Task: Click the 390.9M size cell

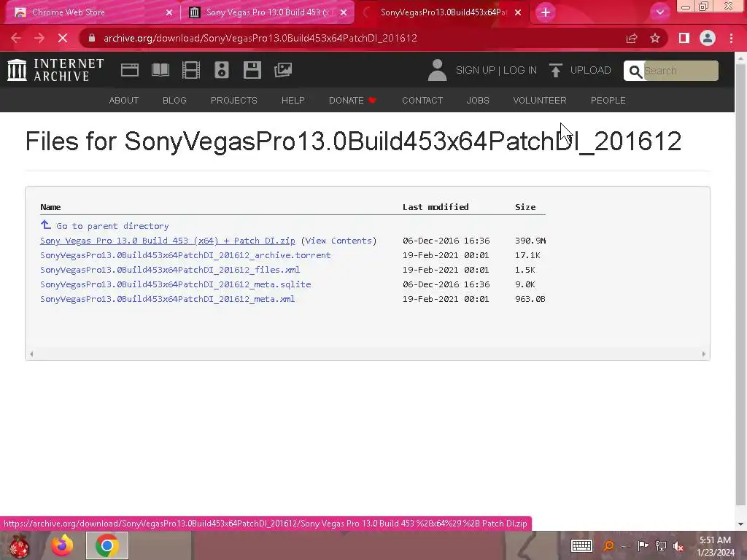Action: click(530, 241)
